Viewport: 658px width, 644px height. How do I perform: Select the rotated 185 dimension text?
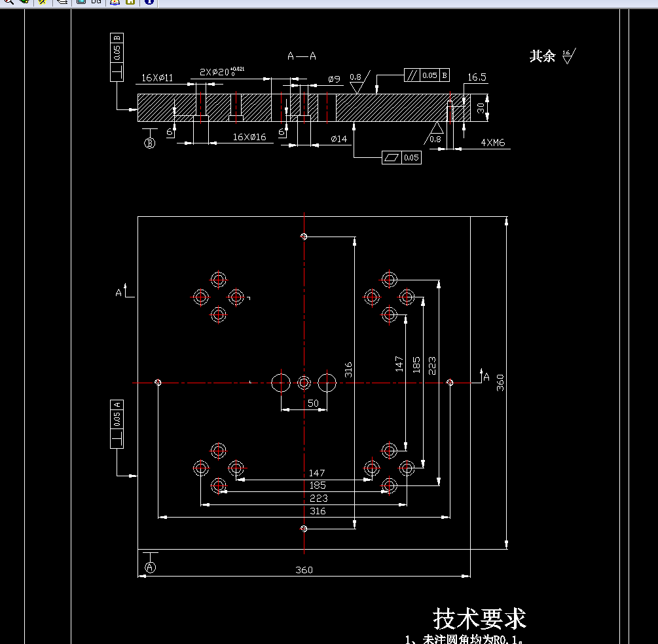click(416, 365)
